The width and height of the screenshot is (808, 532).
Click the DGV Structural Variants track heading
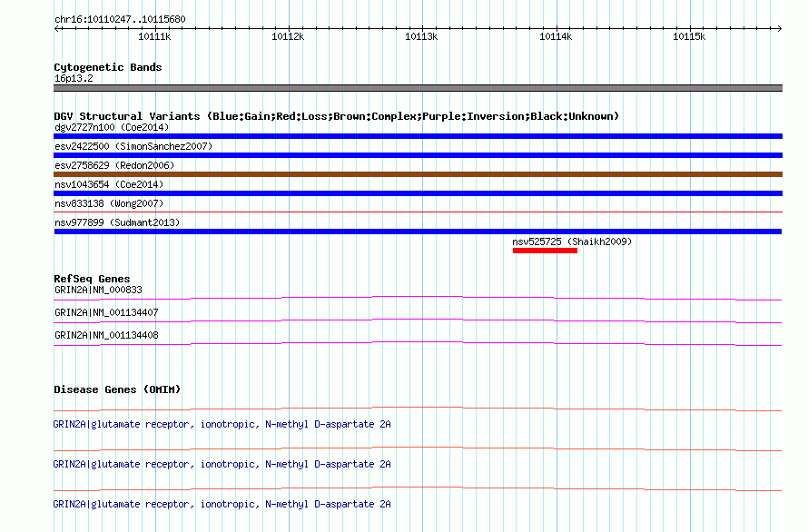point(336,116)
